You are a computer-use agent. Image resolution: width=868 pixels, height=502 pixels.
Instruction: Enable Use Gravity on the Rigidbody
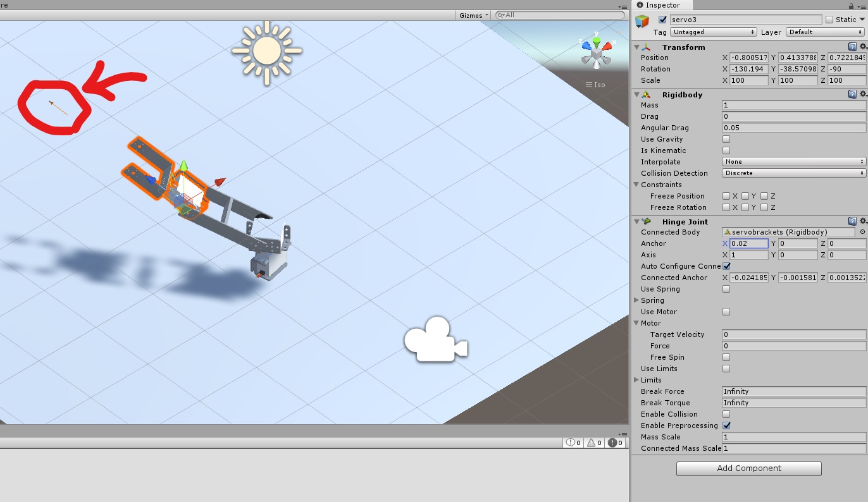point(726,139)
